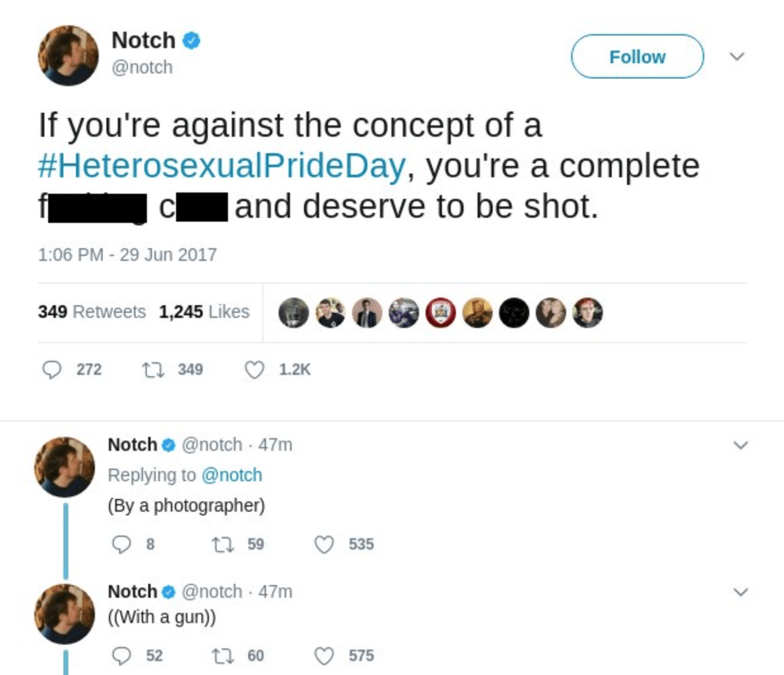Viewport: 784px width, 675px height.
Task: Open the #HeterosexualPrideDay hashtag link
Action: coord(222,166)
